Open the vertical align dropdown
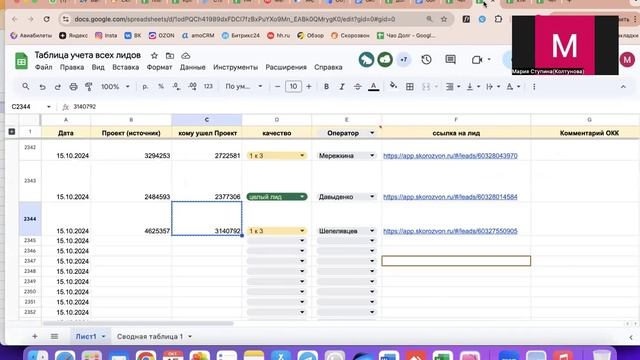Viewport: 640px width, 360px height. 473,87
